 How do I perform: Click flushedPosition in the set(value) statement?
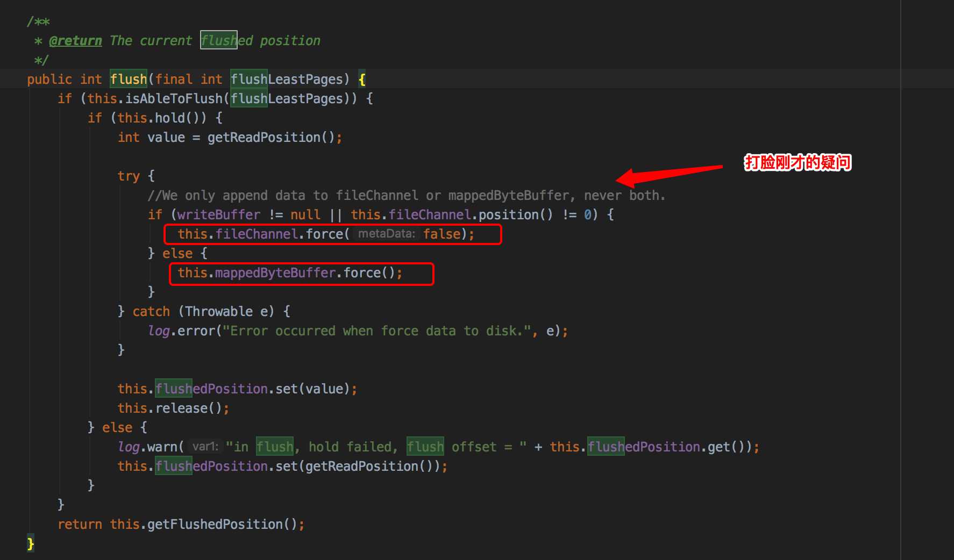[211, 389]
